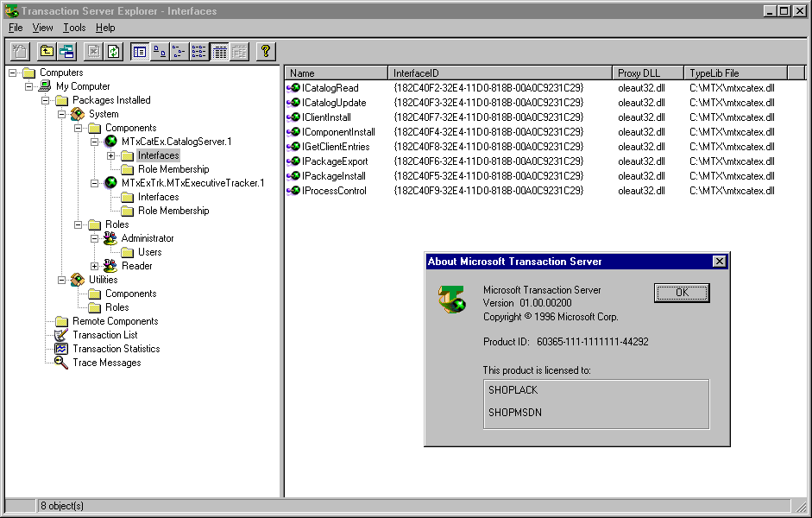Click the cascading windows toolbar icon
The width and height of the screenshot is (812, 518).
coord(66,51)
